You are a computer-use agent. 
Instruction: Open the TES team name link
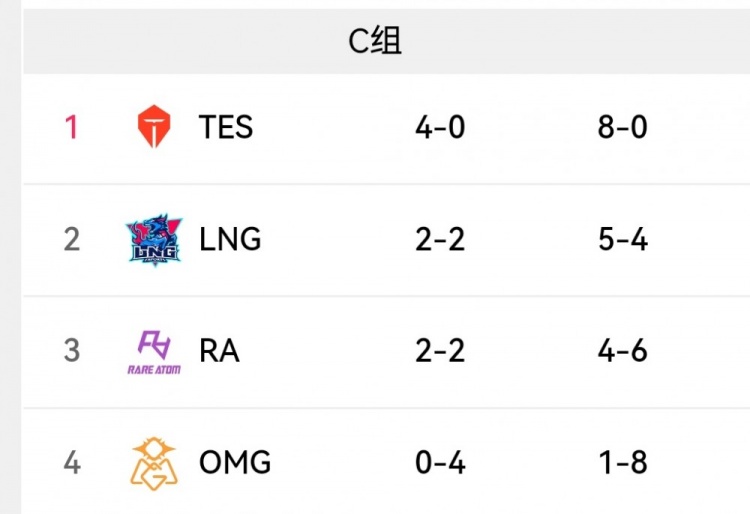[226, 128]
